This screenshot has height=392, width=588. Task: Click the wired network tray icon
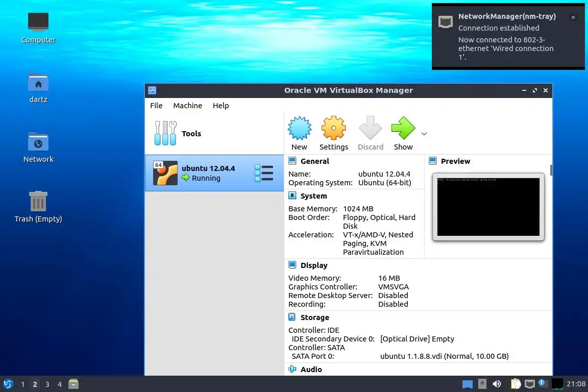point(529,384)
